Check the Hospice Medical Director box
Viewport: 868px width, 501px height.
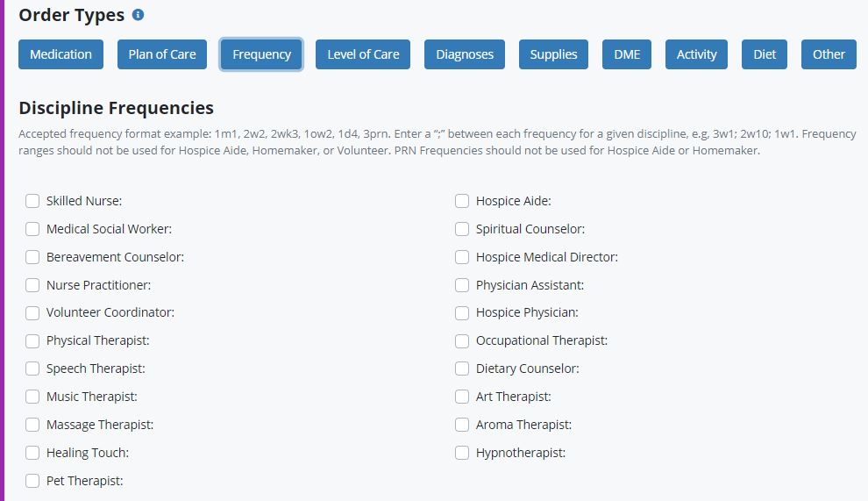point(462,257)
